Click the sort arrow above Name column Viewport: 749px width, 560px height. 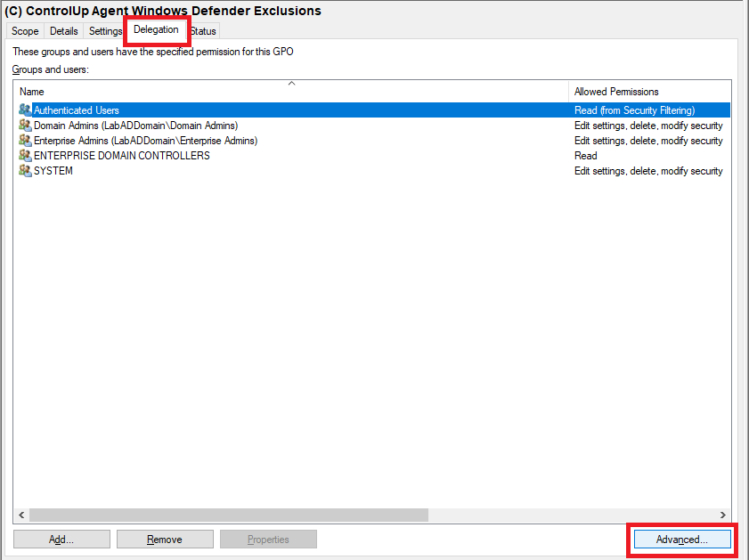tap(291, 83)
